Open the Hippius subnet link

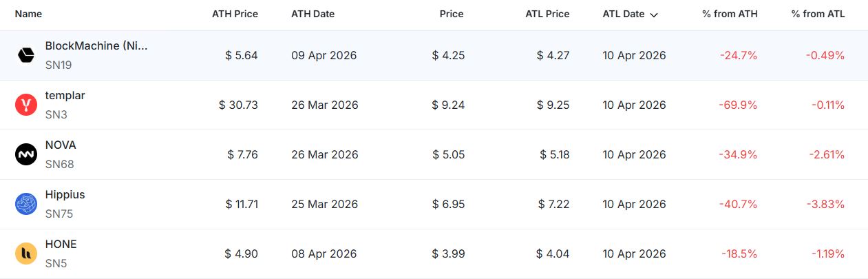pos(65,195)
